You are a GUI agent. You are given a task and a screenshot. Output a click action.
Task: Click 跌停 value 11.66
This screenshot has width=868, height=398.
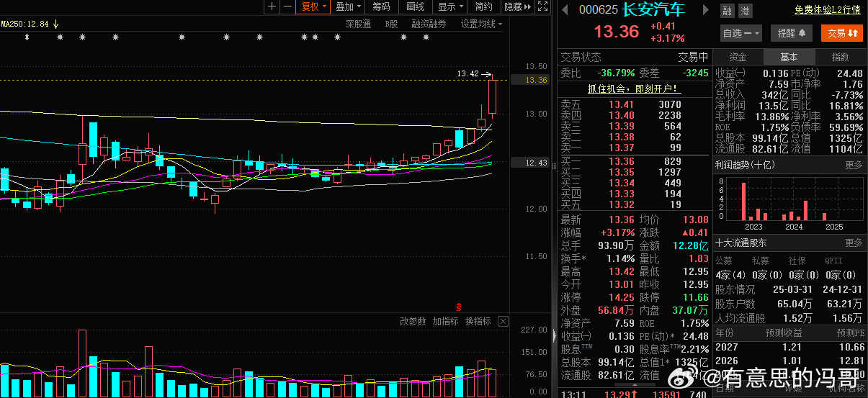695,298
